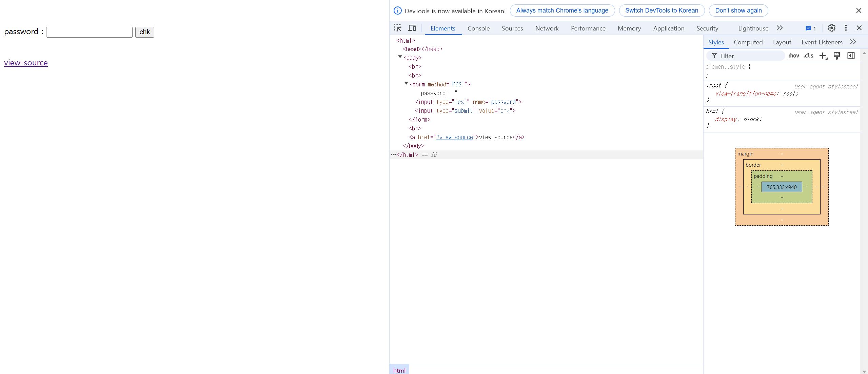Show more DevTools panel tabs
The image size is (868, 374).
(x=780, y=28)
